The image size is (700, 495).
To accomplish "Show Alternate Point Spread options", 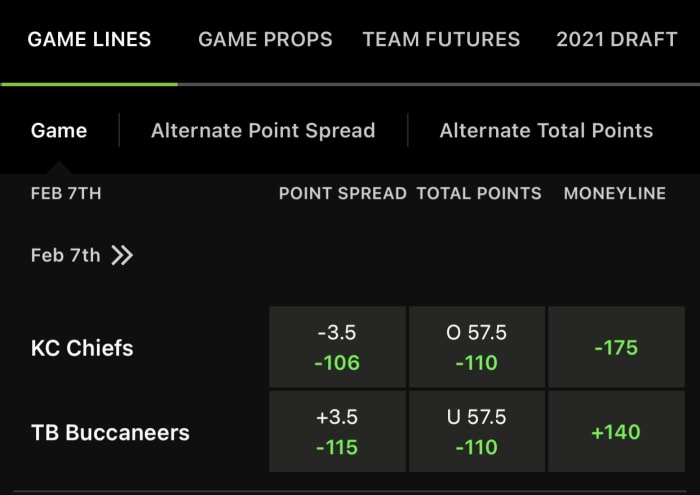I will click(x=263, y=130).
